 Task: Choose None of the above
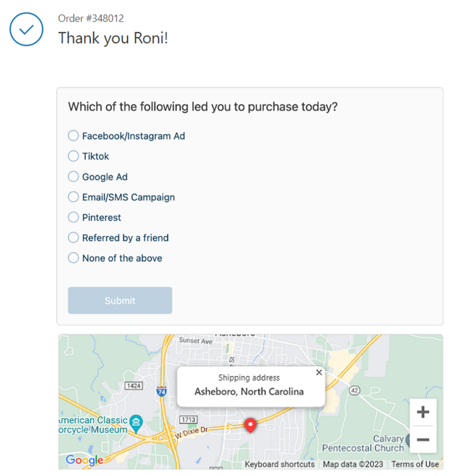pos(115,258)
